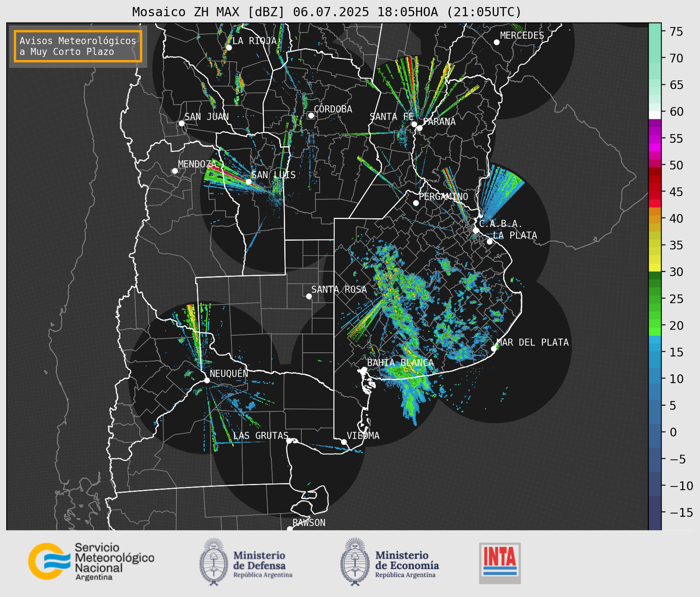Click the SANTA FE city marker dot
Viewport: 700px width, 597px height.
point(414,124)
